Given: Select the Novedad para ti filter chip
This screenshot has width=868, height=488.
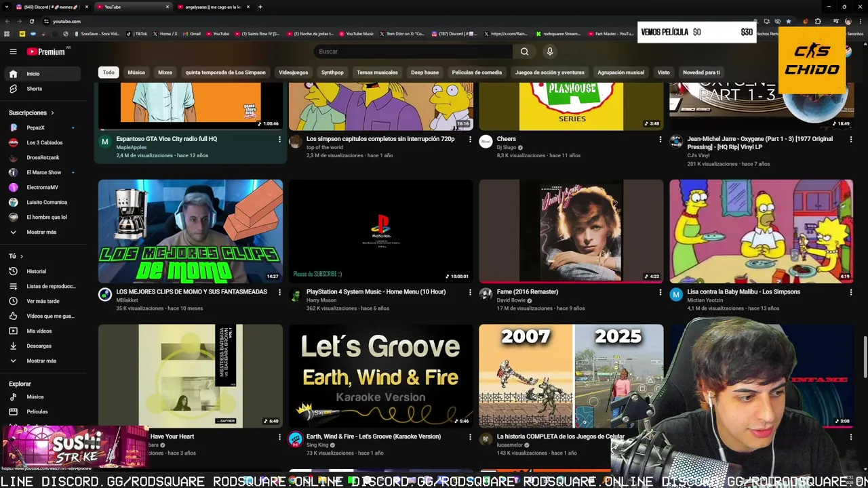Looking at the screenshot, I should (701, 73).
